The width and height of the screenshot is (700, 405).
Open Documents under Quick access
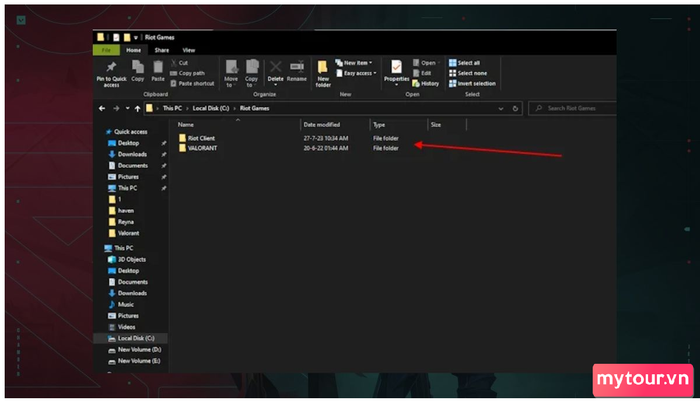click(128, 166)
